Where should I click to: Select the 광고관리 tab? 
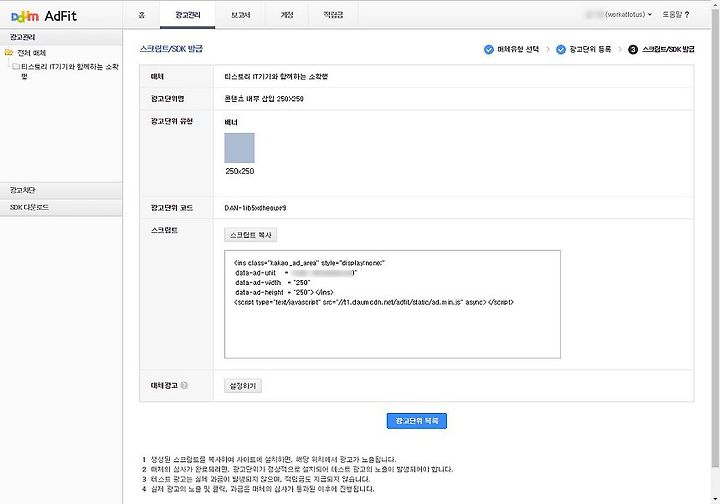[188, 15]
